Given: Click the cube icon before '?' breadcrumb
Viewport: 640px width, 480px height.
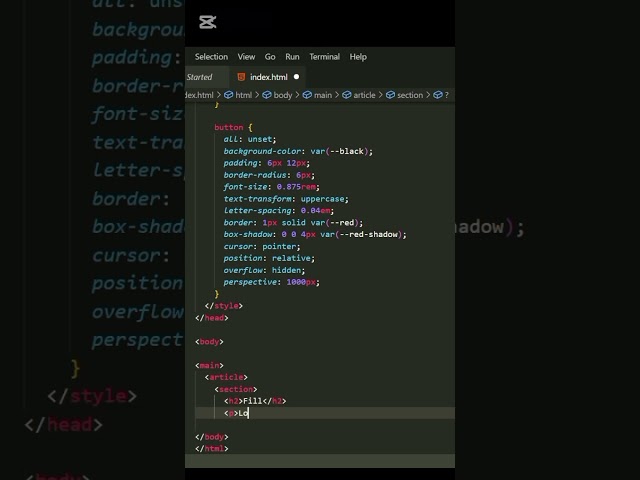Looking at the screenshot, I should pos(438,95).
